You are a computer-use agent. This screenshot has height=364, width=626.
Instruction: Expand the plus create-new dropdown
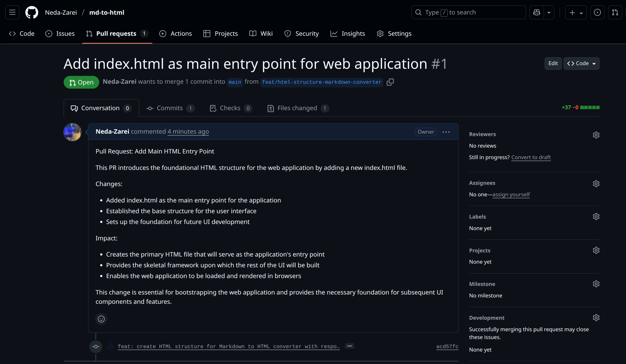[x=576, y=12]
